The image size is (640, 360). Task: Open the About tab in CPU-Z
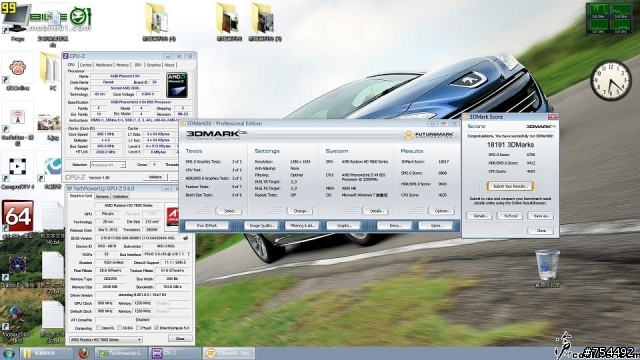click(169, 65)
